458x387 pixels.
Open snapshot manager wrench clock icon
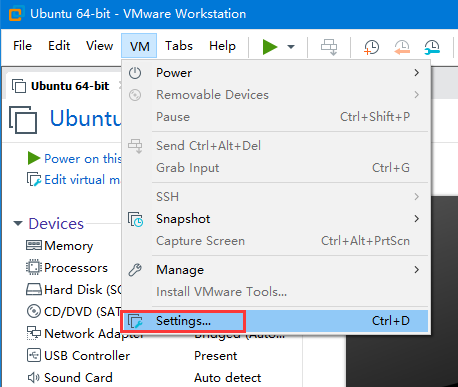tap(432, 47)
